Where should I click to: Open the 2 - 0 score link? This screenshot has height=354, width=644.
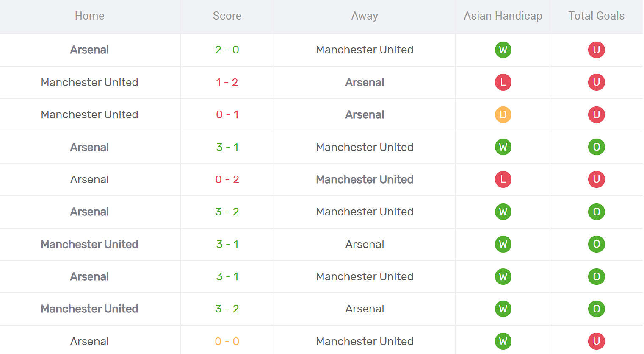click(227, 50)
